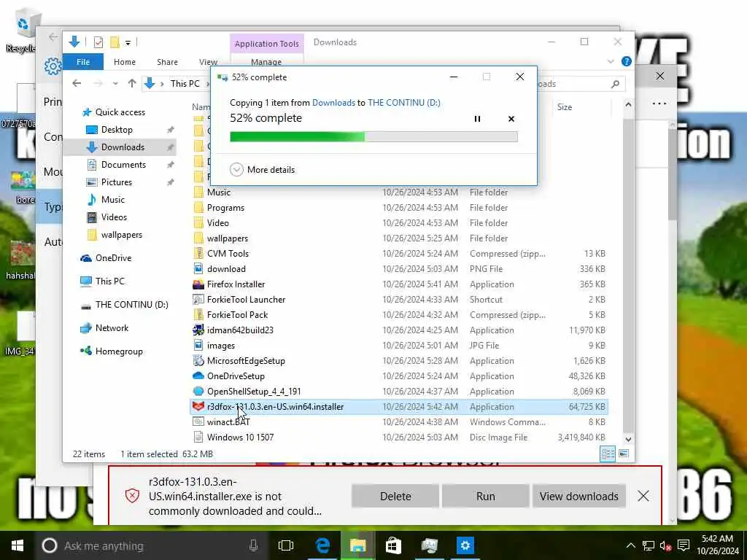747x560 pixels.
Task: Open the View ribbon tab
Action: [x=208, y=62]
